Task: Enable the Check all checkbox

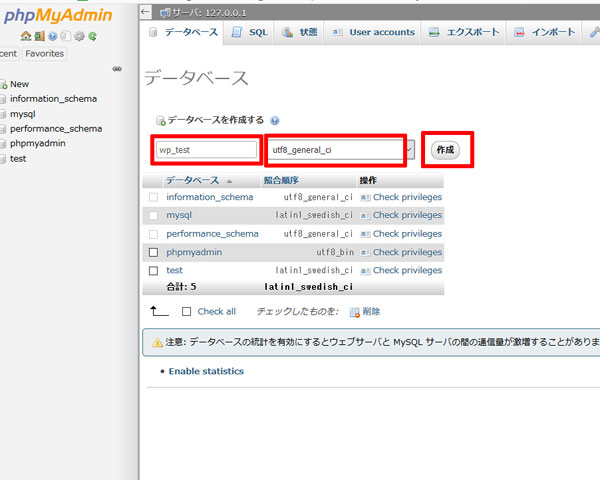Action: click(186, 312)
